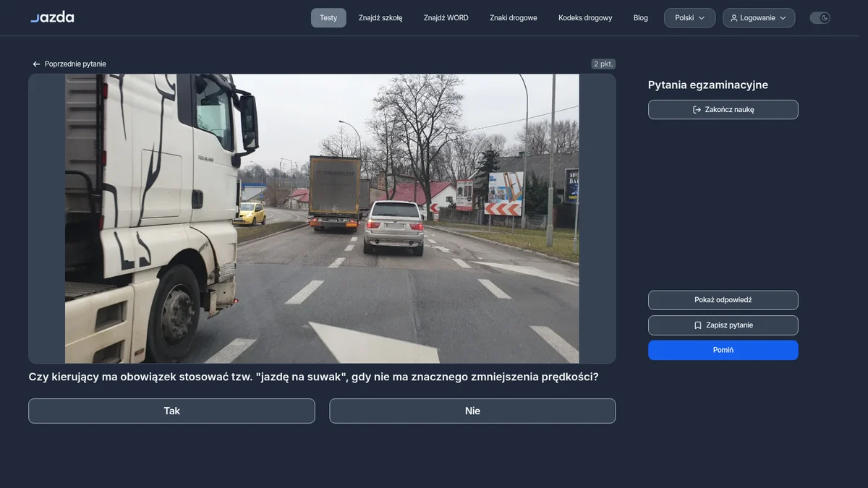
Task: Open Kodeks drogowy page
Action: click(585, 18)
